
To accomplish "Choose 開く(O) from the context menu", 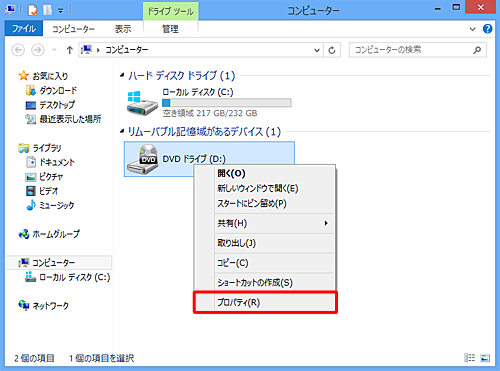I will point(232,173).
